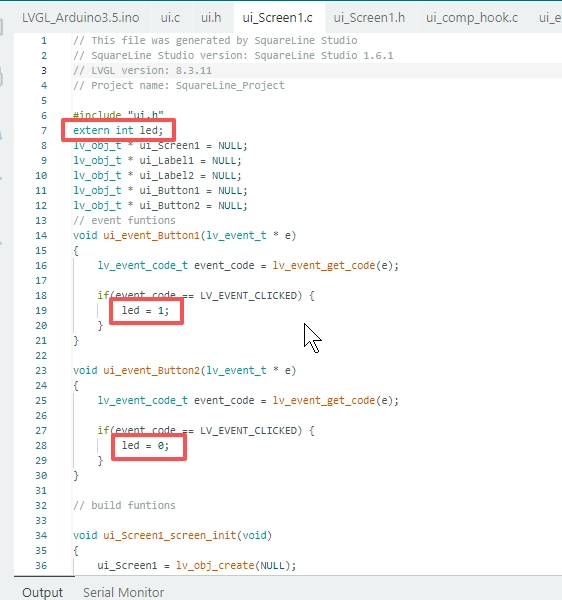Click line number 28 in the gutter

pos(41,445)
